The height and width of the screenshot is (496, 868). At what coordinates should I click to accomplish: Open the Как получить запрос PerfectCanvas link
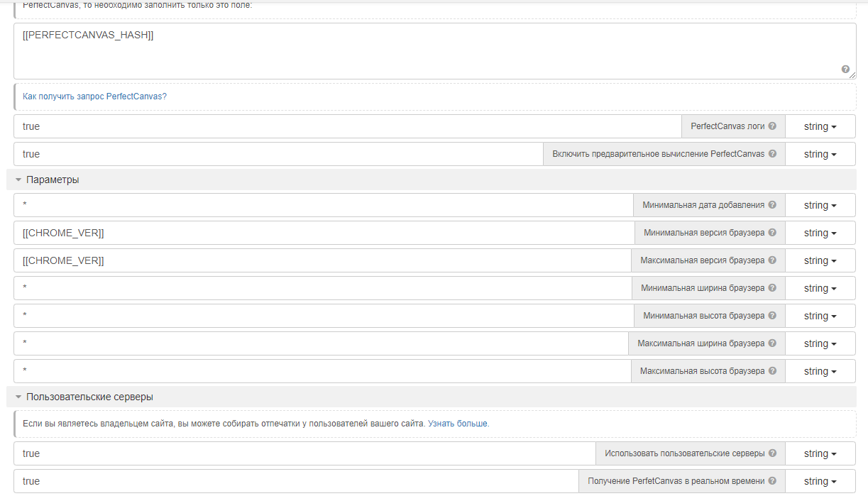tap(94, 97)
